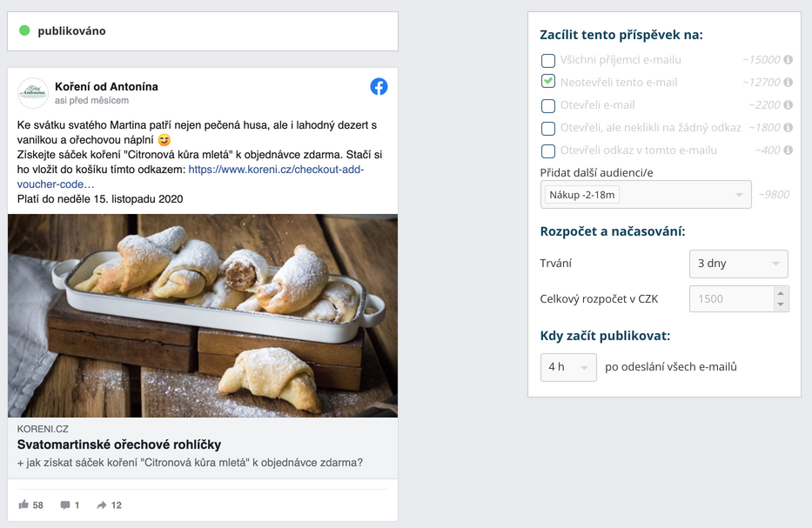This screenshot has height=528, width=812.
Task: Increase budget using the stepper up arrow
Action: (781, 293)
